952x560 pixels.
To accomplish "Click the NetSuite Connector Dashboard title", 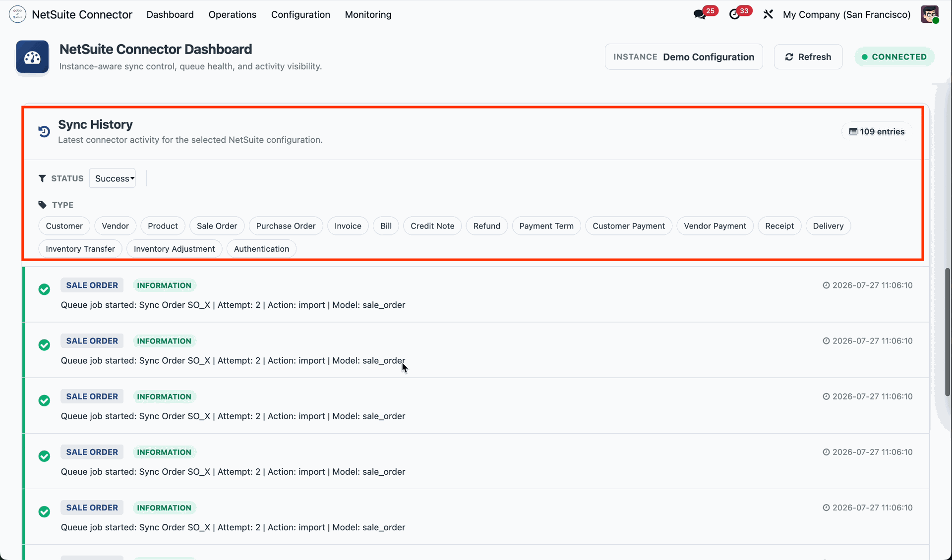I will 156,49.
